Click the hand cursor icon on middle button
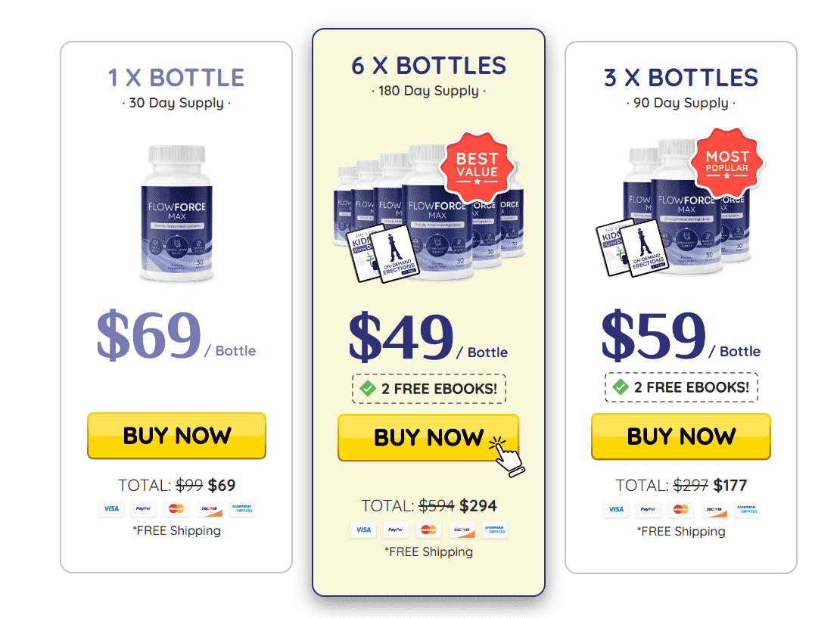The height and width of the screenshot is (618, 840). pyautogui.click(x=507, y=457)
